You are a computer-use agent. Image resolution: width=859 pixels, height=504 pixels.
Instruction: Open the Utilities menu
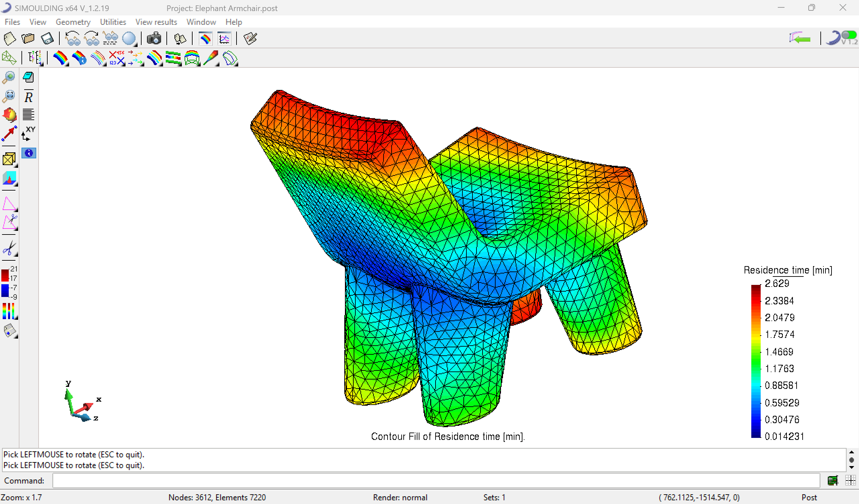coord(113,22)
